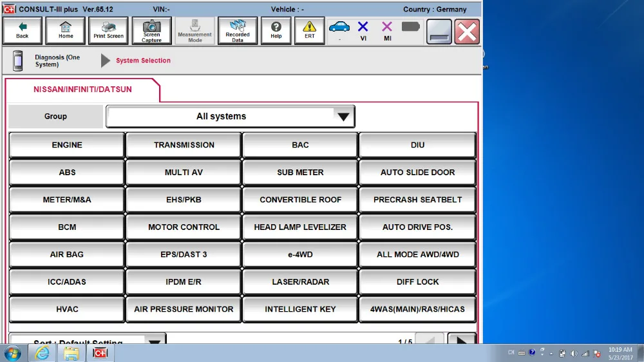Open the Windows Start menu
This screenshot has height=362, width=644.
tap(12, 353)
